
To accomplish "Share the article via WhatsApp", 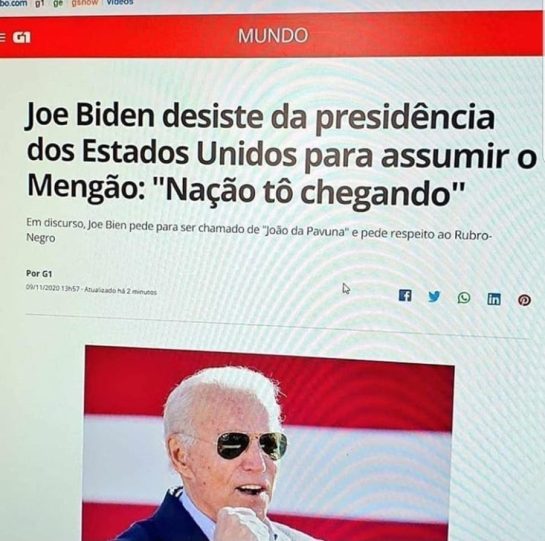I will click(x=464, y=298).
